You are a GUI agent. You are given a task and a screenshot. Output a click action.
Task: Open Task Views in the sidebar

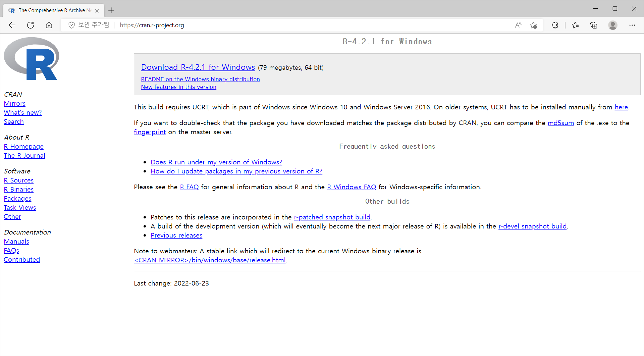point(20,207)
